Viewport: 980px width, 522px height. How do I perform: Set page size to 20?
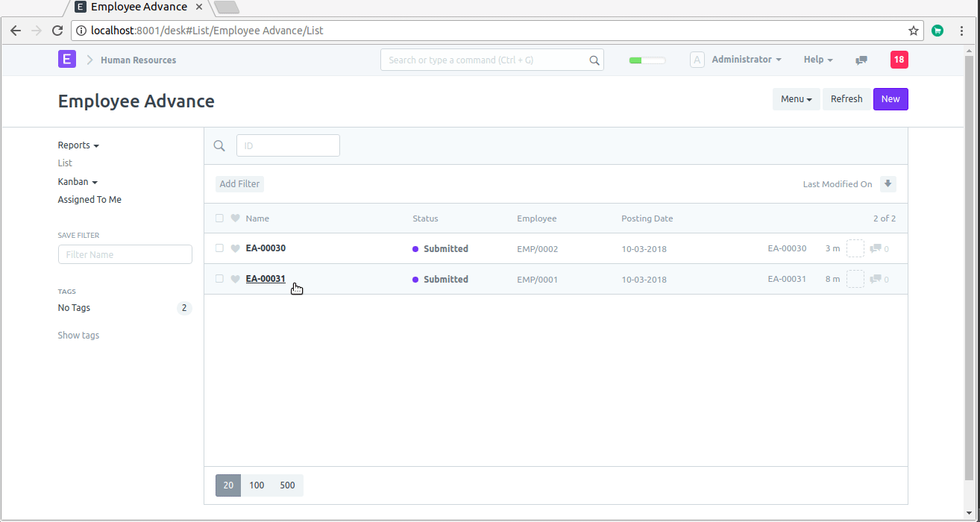(228, 485)
